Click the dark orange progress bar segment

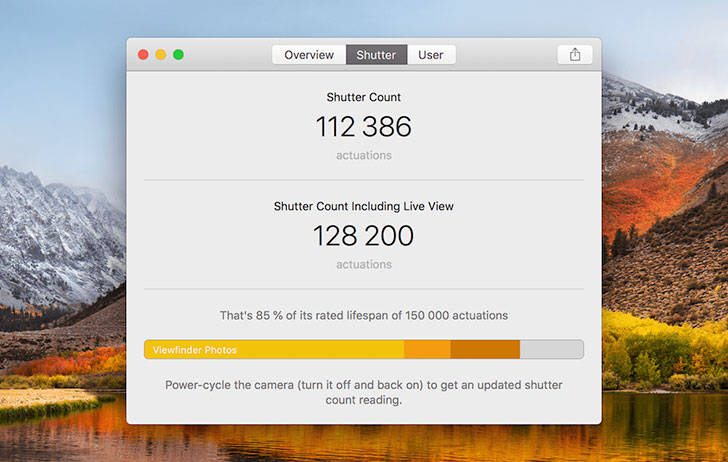click(485, 349)
